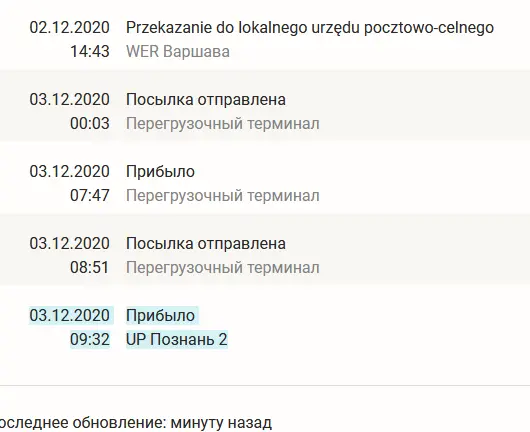The image size is (530, 432).
Task: Click Перегрузочный терминал under the 08:51 entry
Action: (x=223, y=268)
